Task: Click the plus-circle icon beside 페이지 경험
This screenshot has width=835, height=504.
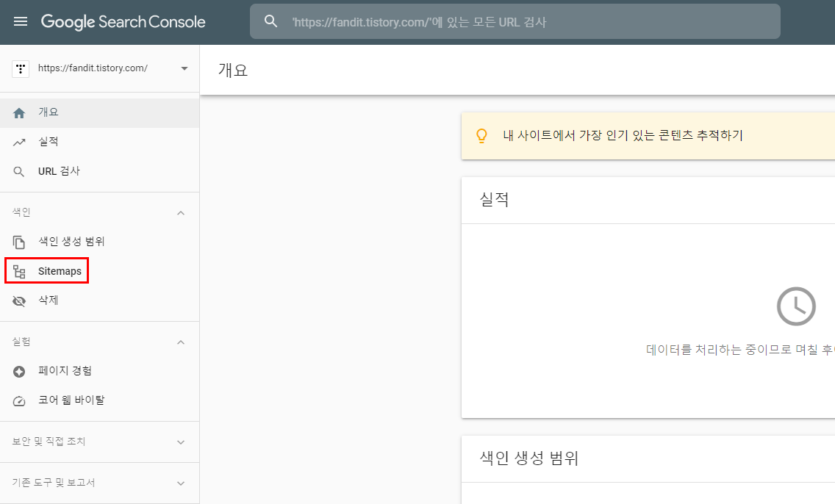Action: [19, 372]
